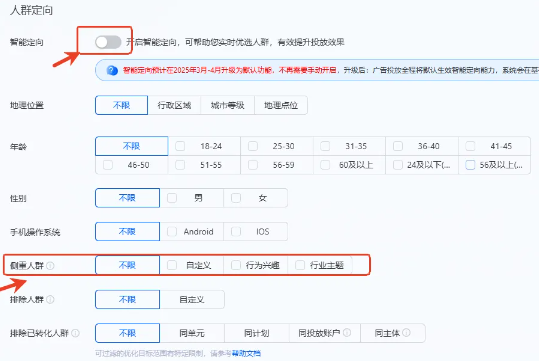Check the 女 gender box
Image resolution: width=539 pixels, height=361 pixels.
coord(236,198)
